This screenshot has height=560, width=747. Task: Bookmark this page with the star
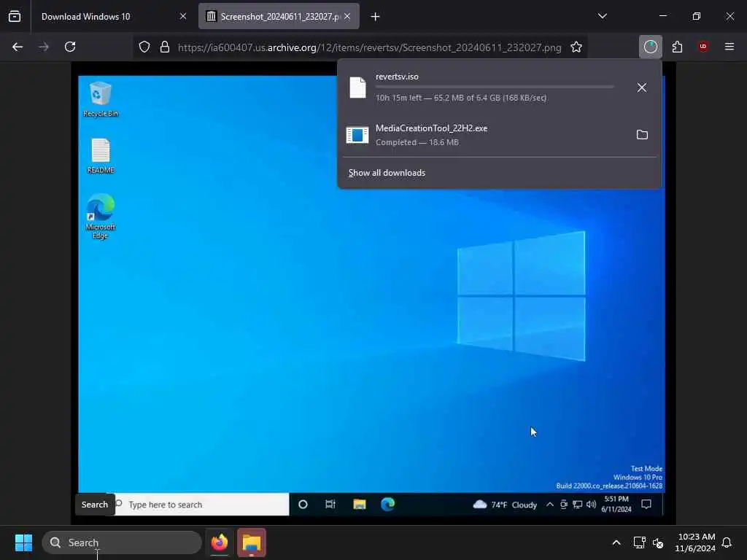[576, 47]
